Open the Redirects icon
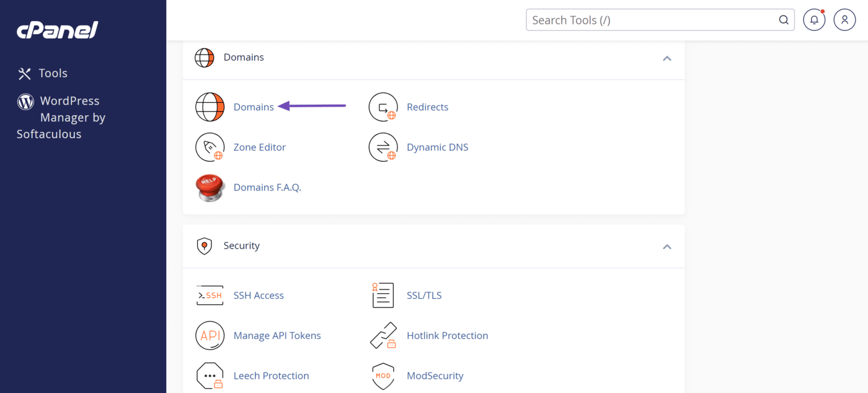This screenshot has height=393, width=868. [x=383, y=107]
